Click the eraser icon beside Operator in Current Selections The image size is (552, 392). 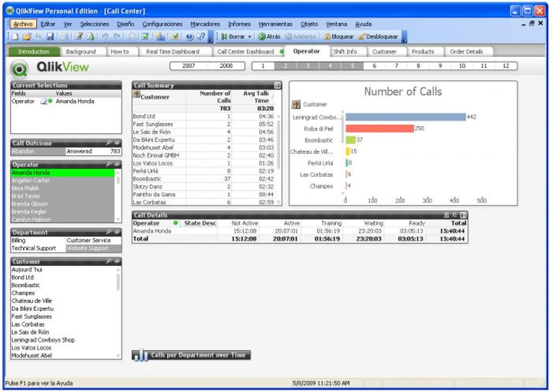(x=44, y=101)
